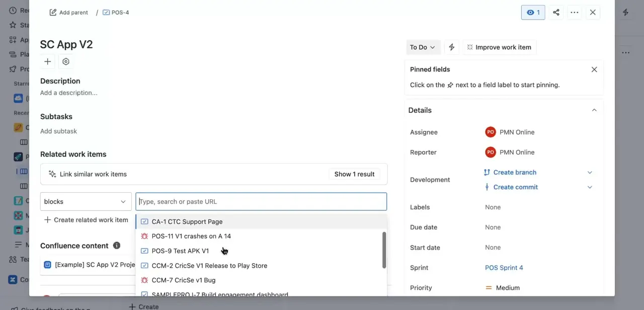The height and width of the screenshot is (310, 644).
Task: Focus the Type, search or paste URL field
Action: 261,201
